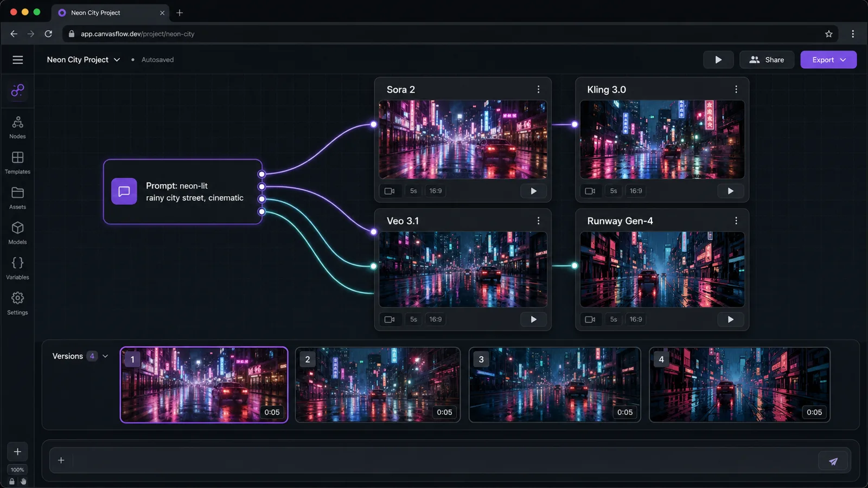
Task: Open a new browser tab
Action: (x=180, y=12)
